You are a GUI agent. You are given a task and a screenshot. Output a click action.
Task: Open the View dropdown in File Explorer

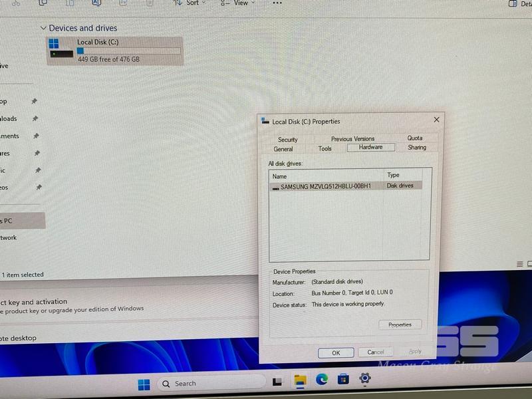[x=237, y=3]
